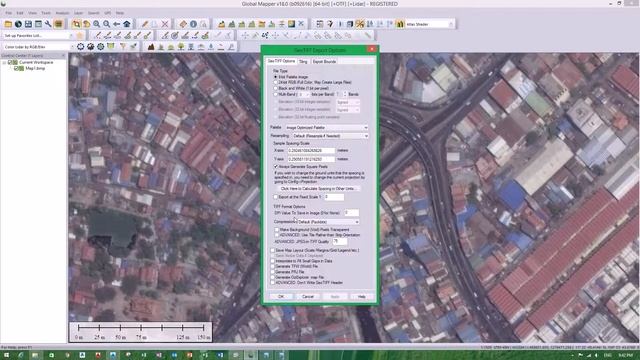Screen dimensions: 640x360
Task: Select the 8-bit Palette Image radio button
Action: point(276,77)
